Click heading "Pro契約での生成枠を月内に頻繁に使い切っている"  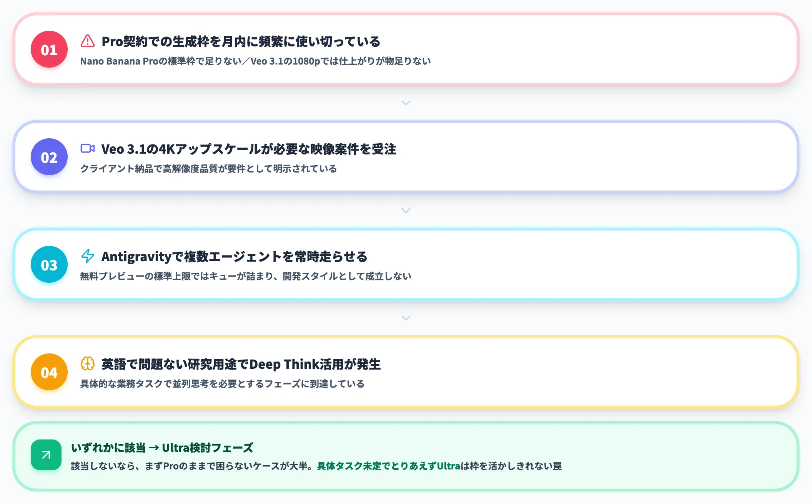[x=241, y=41]
